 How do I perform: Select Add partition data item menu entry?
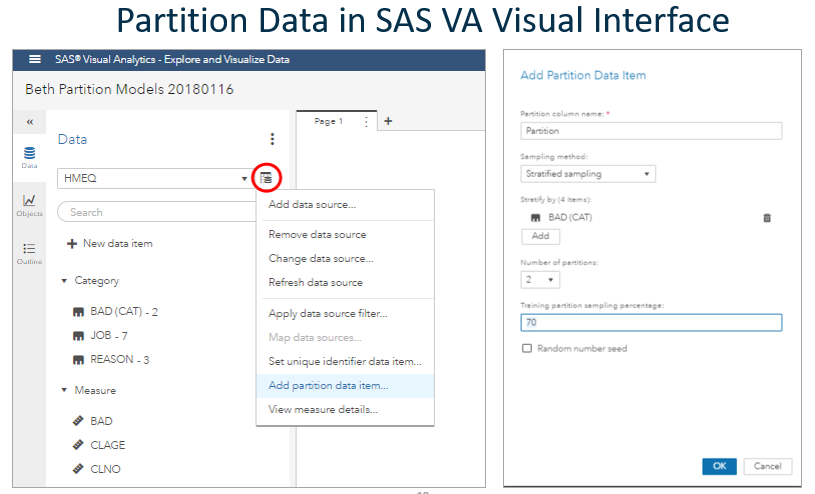point(328,385)
